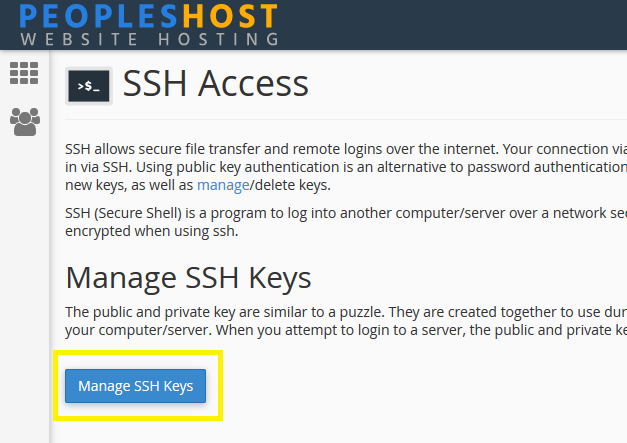Open the home grid icon in sidebar
627x443 pixels.
tap(24, 73)
